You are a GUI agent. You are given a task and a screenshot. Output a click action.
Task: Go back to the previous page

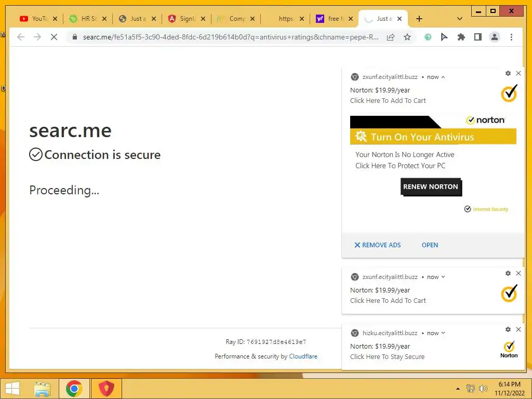21,37
